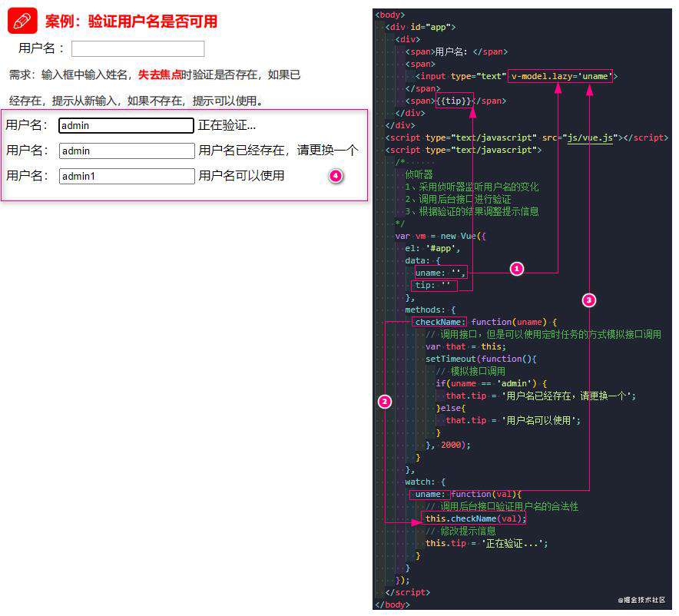Click the if(uname == 'admin') { line

click(x=491, y=383)
